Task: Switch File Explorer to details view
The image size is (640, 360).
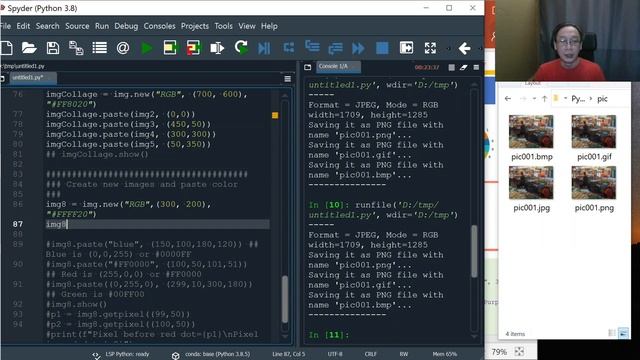Action: pos(612,333)
